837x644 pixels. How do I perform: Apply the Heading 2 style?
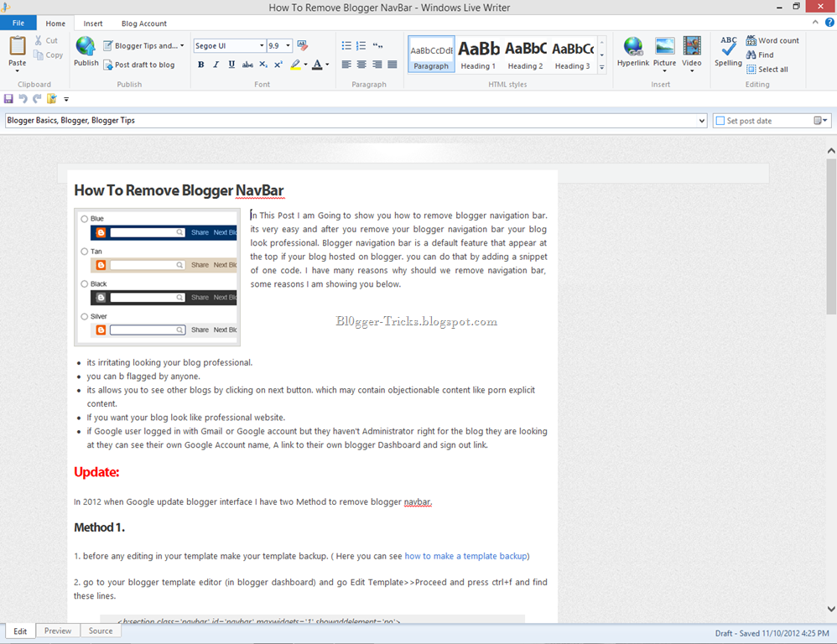tap(525, 54)
